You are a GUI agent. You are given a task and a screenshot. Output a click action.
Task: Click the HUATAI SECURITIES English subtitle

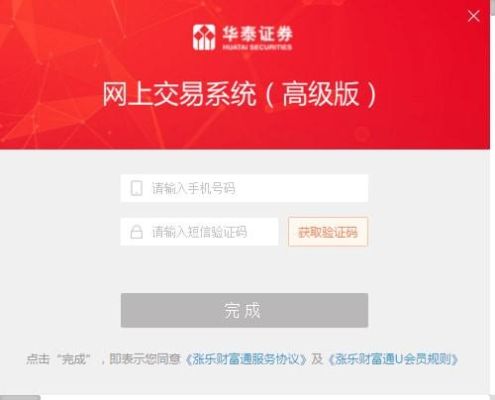click(257, 47)
